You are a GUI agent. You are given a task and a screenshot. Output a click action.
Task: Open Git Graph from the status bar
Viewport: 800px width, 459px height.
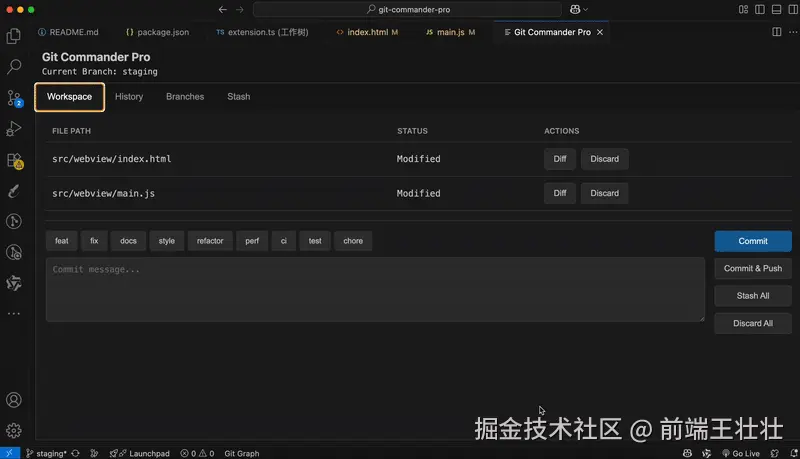[242, 453]
